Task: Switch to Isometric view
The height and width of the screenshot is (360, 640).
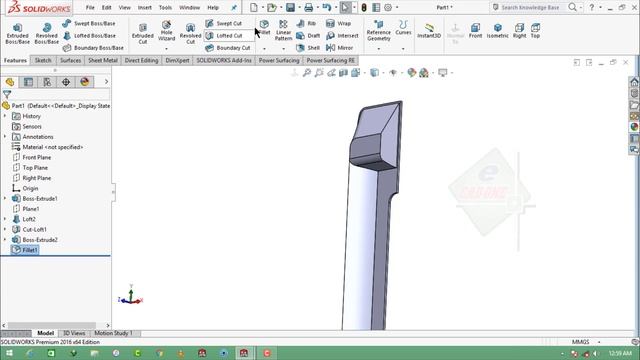Action: (498, 31)
